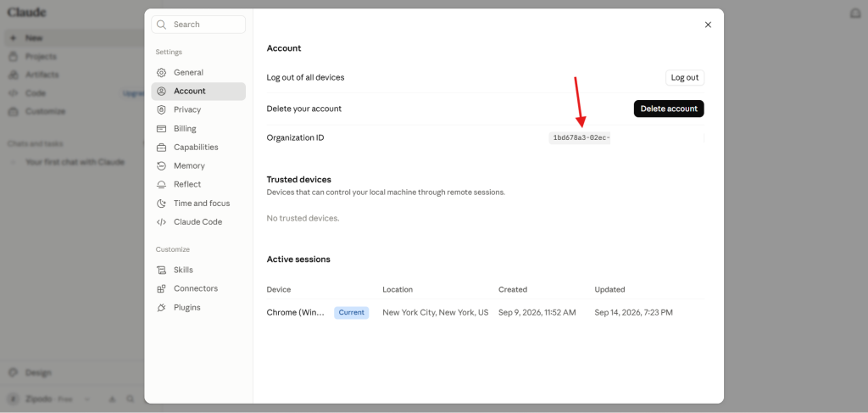Click the Created column header
868x413 pixels.
click(513, 289)
